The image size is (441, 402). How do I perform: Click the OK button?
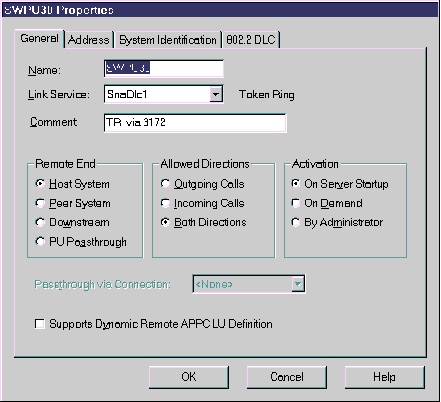[189, 377]
